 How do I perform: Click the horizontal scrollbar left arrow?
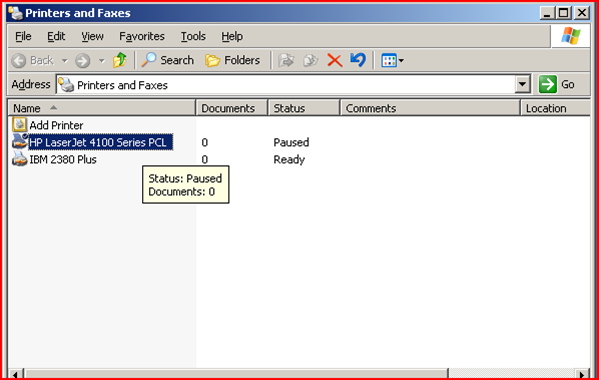(x=15, y=374)
